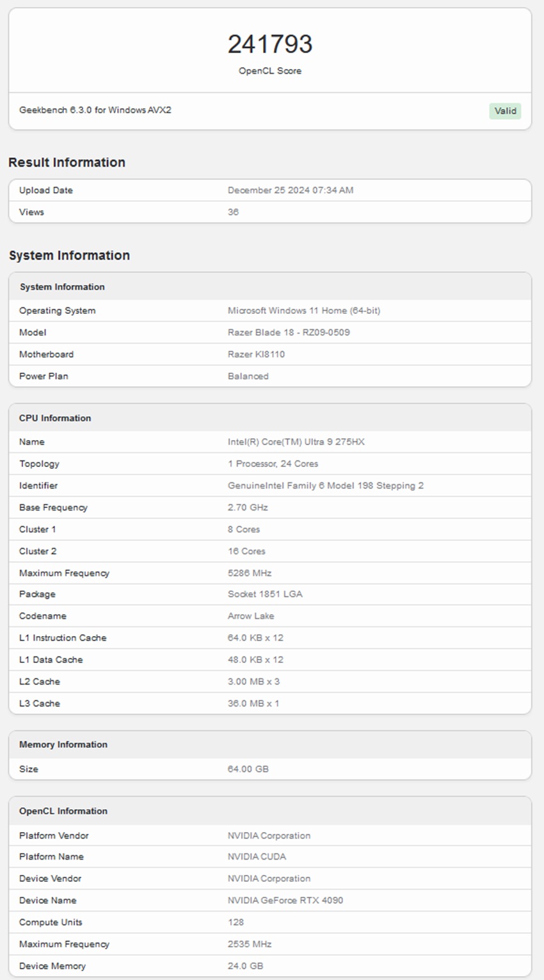Select the 2.70 GHz base frequency
544x980 pixels.
point(248,507)
